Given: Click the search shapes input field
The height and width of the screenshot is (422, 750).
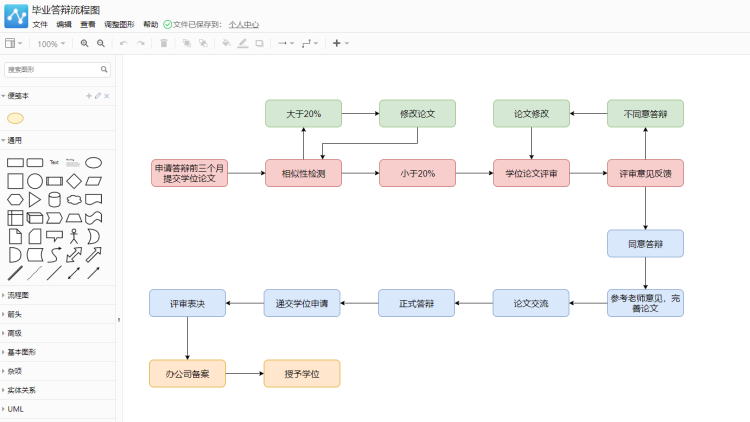Looking at the screenshot, I should (57, 69).
